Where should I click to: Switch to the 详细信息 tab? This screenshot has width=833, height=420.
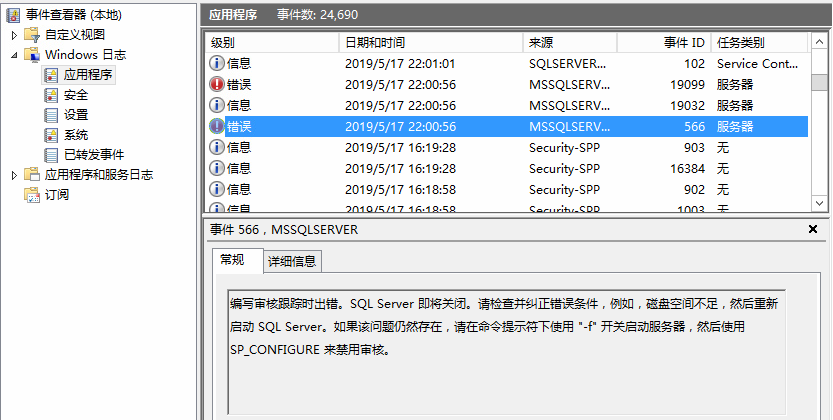[x=291, y=261]
